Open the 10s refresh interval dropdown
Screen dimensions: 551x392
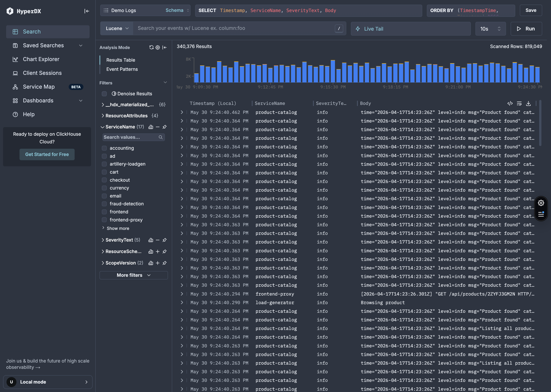(x=491, y=29)
